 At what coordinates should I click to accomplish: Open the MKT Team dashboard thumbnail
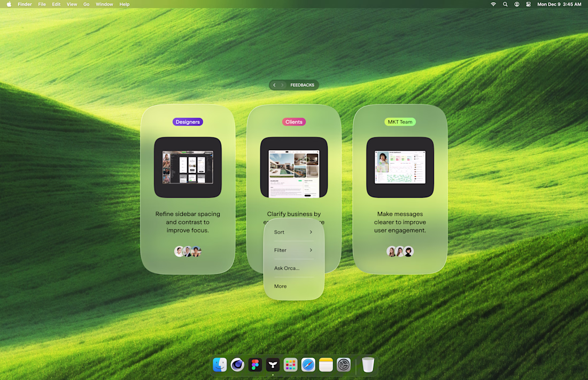pyautogui.click(x=400, y=167)
